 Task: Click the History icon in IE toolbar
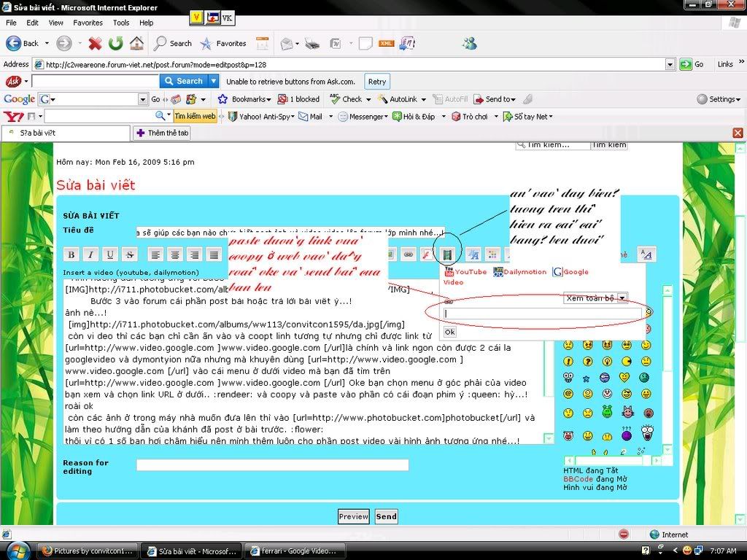pos(262,43)
